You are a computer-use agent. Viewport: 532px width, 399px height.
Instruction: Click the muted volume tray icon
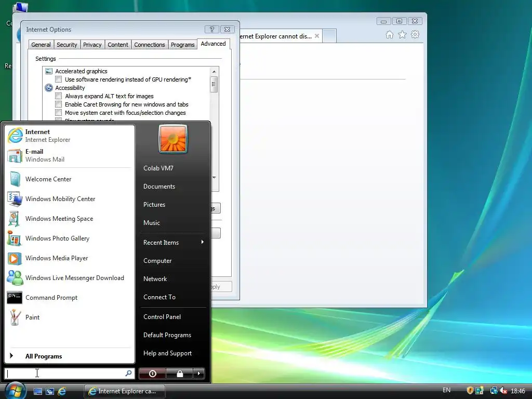tap(503, 391)
